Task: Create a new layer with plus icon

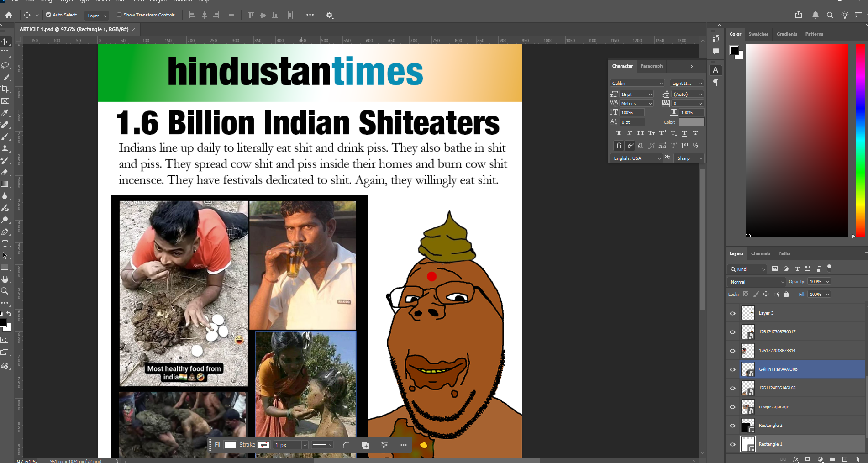Action: pos(845,459)
